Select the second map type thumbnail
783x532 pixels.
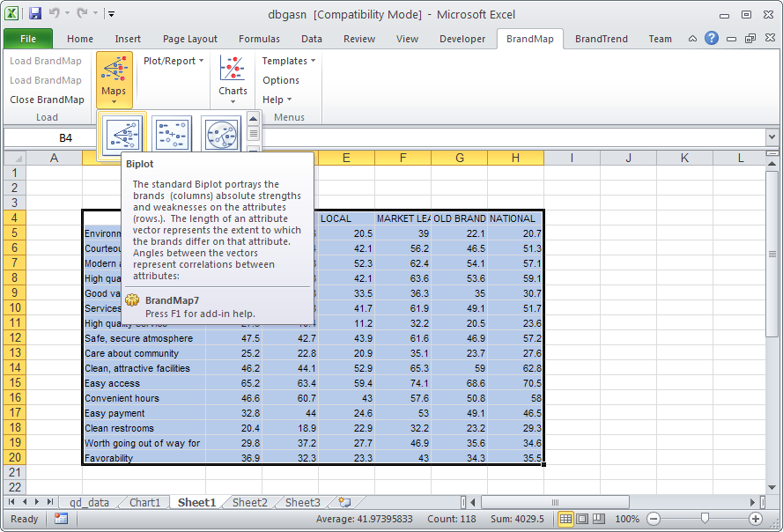pyautogui.click(x=172, y=134)
